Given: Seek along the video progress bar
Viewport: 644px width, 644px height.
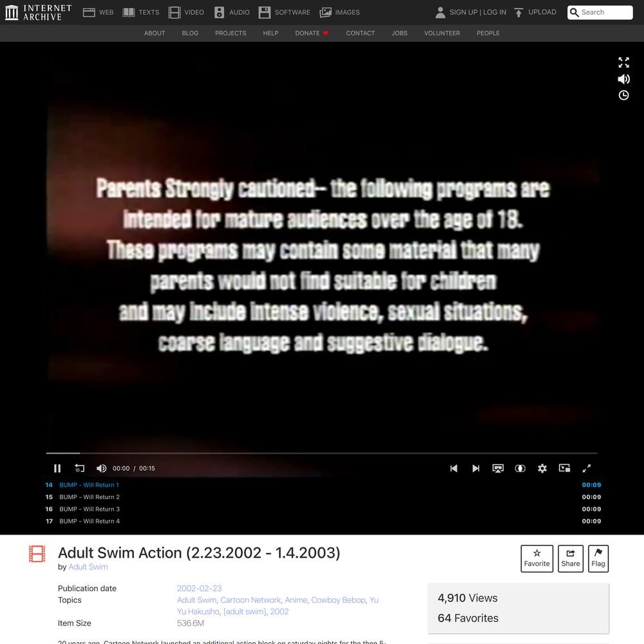Looking at the screenshot, I should [321, 453].
